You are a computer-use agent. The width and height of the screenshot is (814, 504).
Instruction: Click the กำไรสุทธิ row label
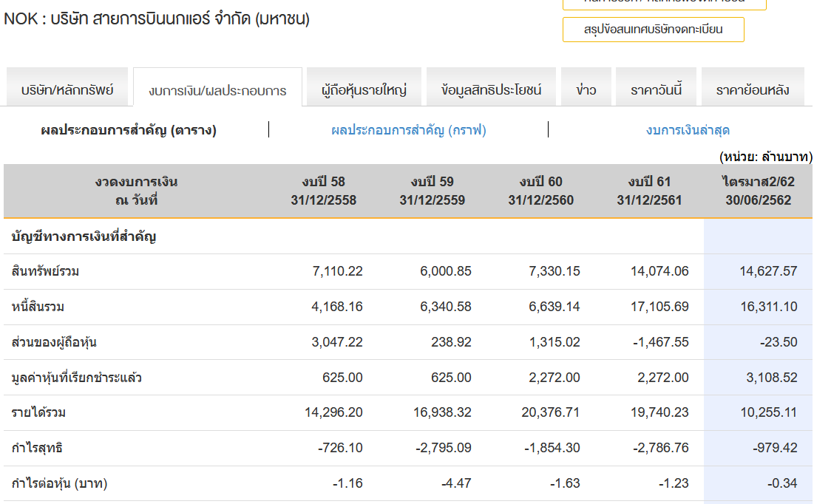pos(37,448)
